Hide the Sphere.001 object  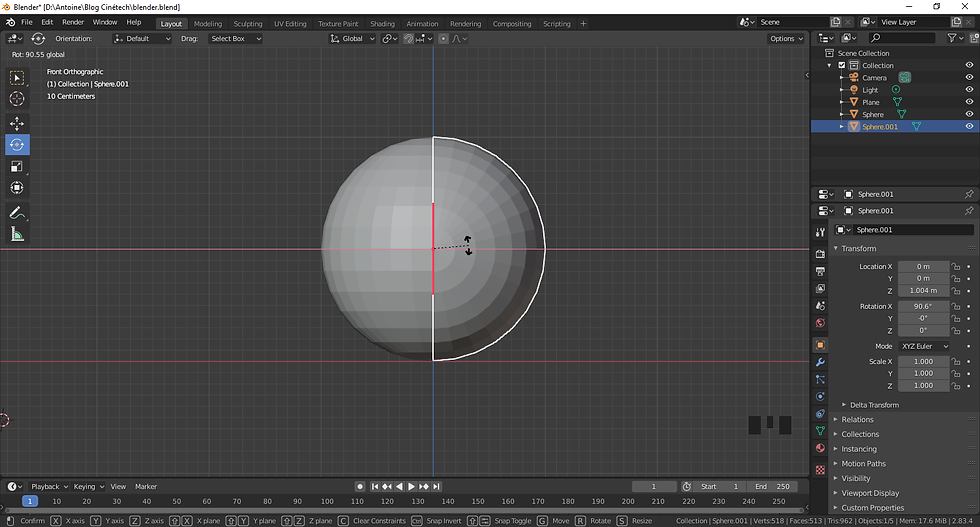tap(969, 126)
